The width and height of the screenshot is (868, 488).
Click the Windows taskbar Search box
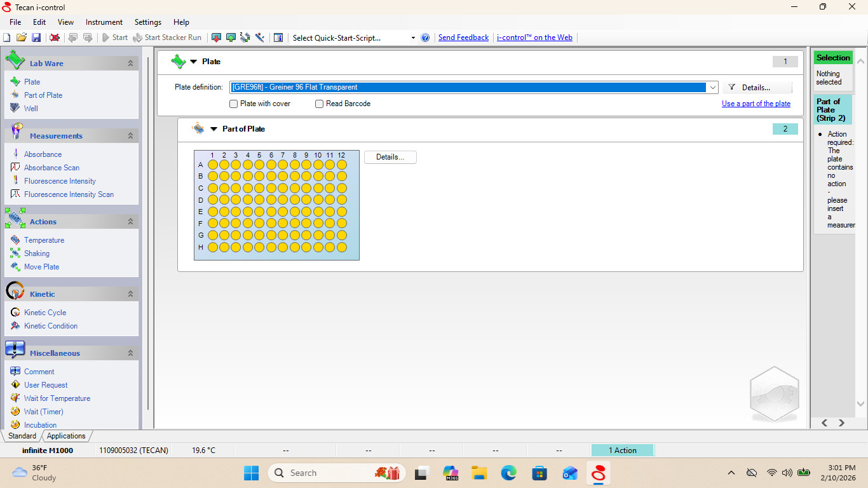click(x=337, y=473)
